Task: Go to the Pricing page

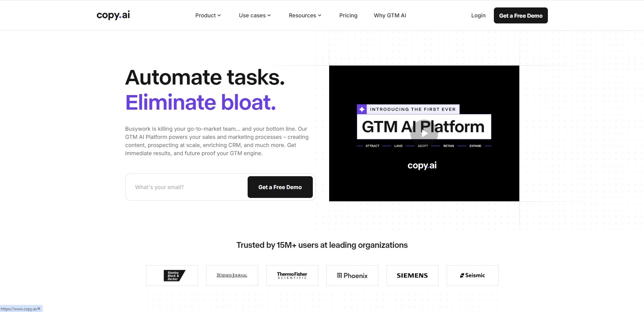Action: (348, 15)
